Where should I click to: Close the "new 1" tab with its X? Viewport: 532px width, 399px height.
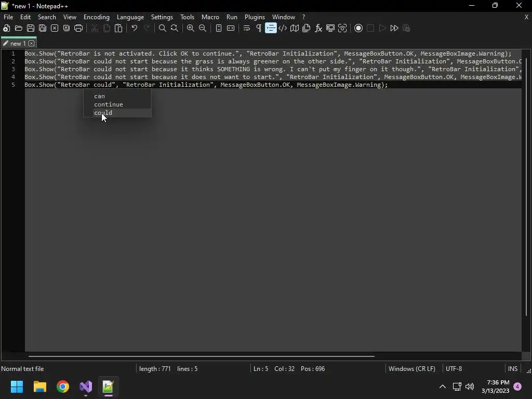[32, 44]
